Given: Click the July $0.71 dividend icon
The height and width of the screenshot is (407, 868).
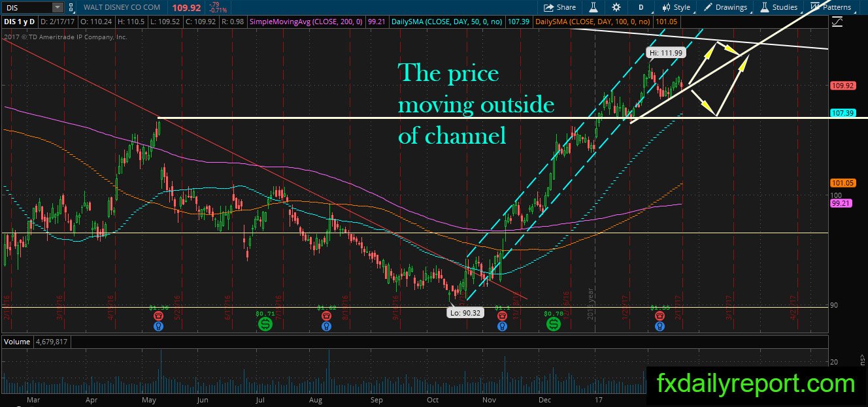Looking at the screenshot, I should point(265,323).
